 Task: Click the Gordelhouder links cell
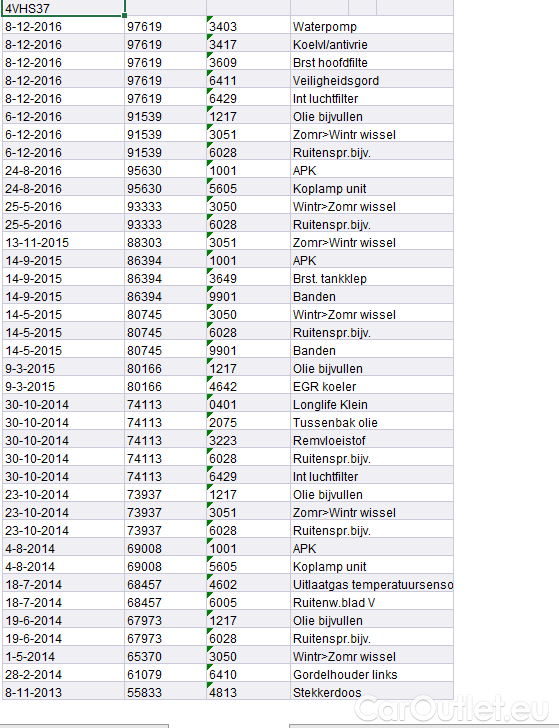click(372, 675)
